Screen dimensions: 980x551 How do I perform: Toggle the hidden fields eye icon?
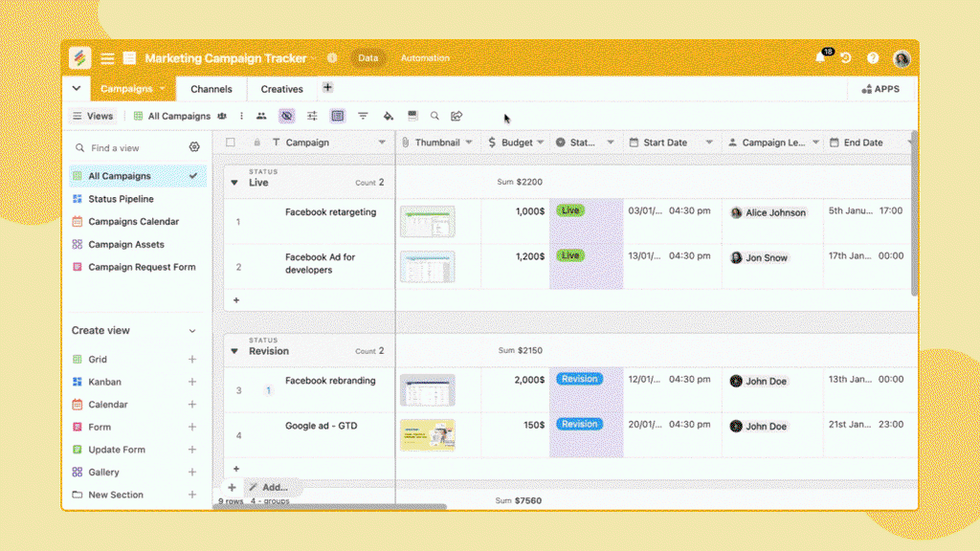[x=287, y=116]
